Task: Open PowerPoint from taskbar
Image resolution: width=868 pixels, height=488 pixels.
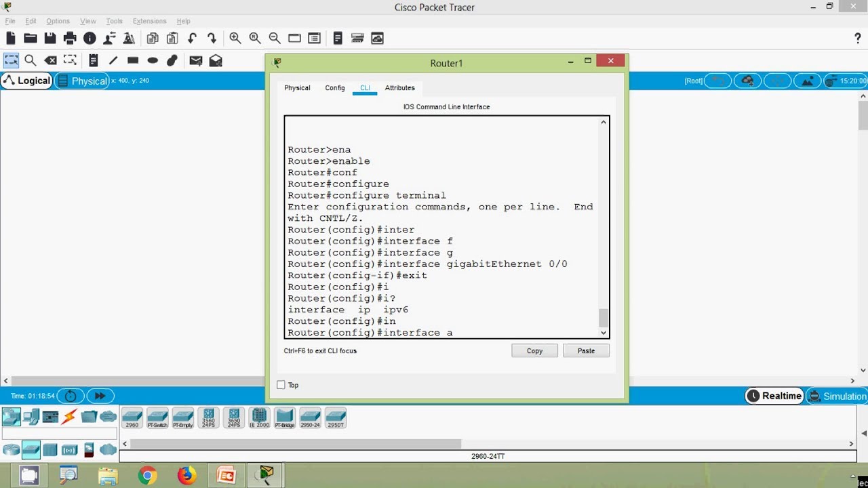Action: click(x=226, y=476)
